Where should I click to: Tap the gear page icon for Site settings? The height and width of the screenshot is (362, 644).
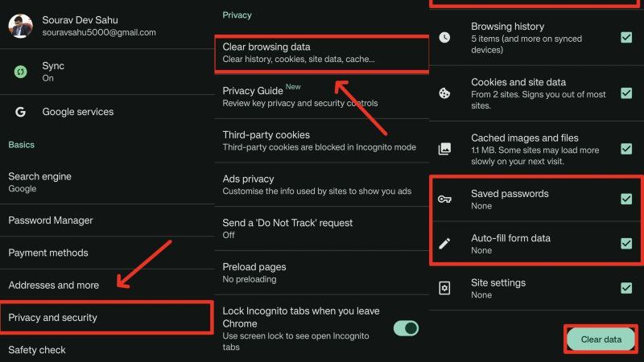pyautogui.click(x=444, y=288)
